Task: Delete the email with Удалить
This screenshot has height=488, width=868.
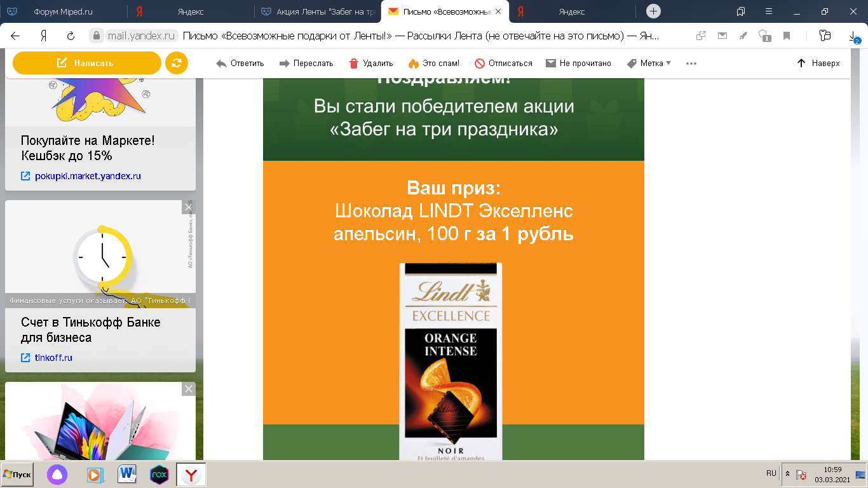Action: pos(370,64)
